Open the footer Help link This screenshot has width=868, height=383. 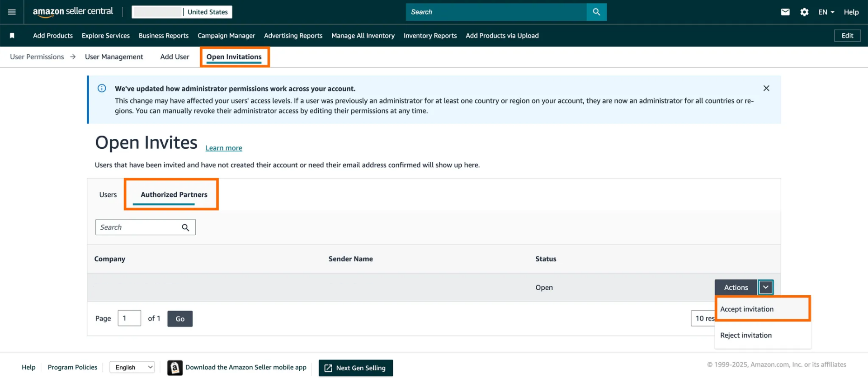(28, 367)
